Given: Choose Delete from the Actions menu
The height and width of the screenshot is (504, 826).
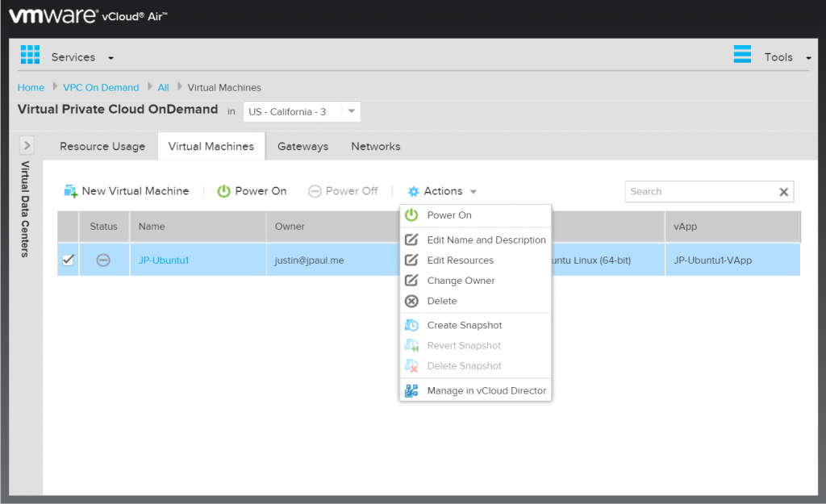Looking at the screenshot, I should click(x=476, y=301).
